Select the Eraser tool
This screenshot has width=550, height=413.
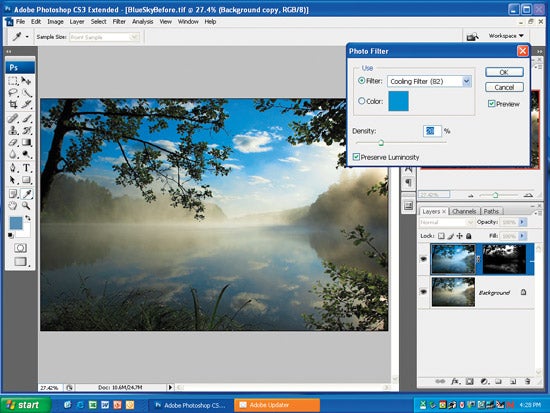(x=13, y=142)
